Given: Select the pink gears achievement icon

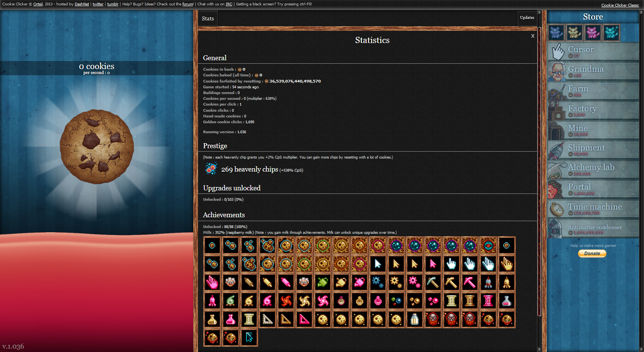Looking at the screenshot, I should coord(415,282).
